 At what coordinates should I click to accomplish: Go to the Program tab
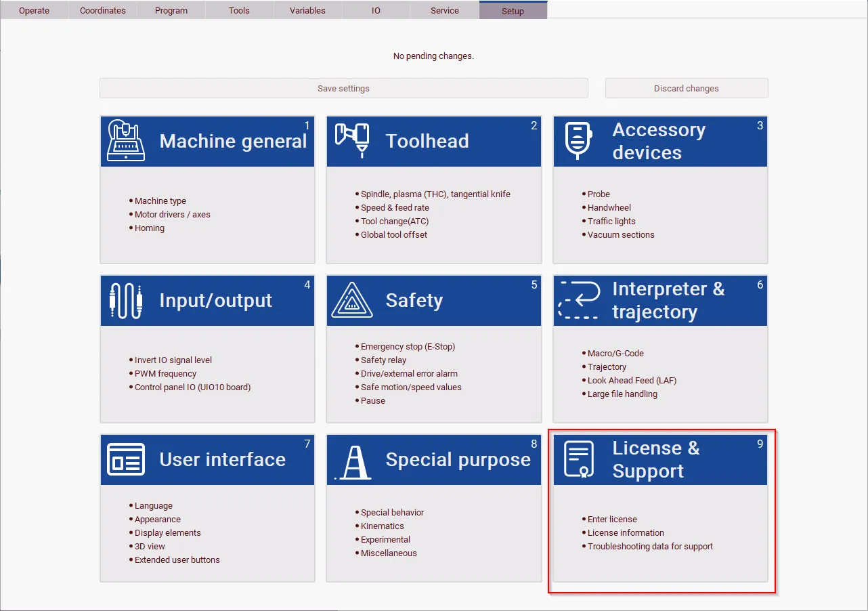tap(171, 10)
